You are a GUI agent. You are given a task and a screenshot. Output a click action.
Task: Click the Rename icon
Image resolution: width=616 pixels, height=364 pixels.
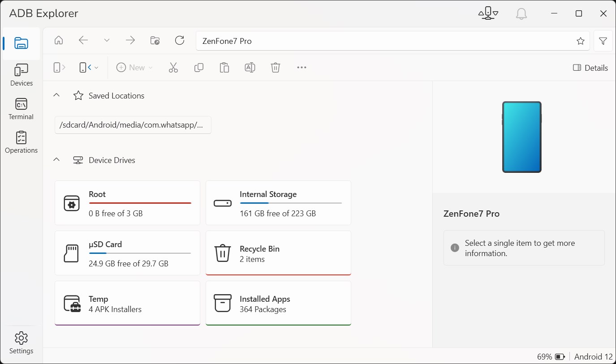coord(250,68)
